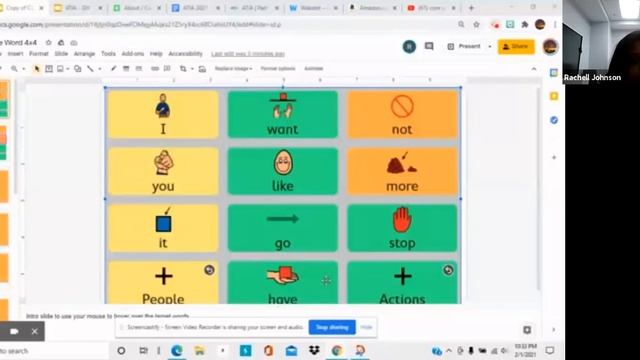Check the cloud document status icon

(x=74, y=42)
